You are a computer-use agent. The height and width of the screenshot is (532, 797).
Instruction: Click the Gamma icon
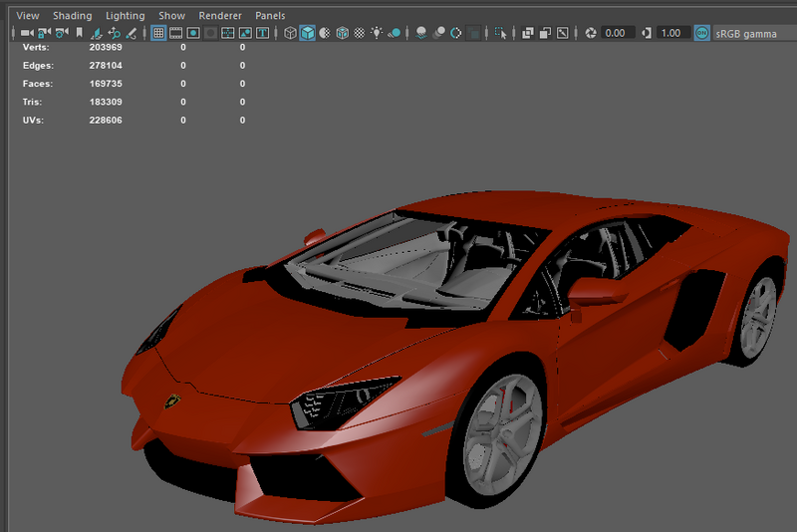[646, 33]
